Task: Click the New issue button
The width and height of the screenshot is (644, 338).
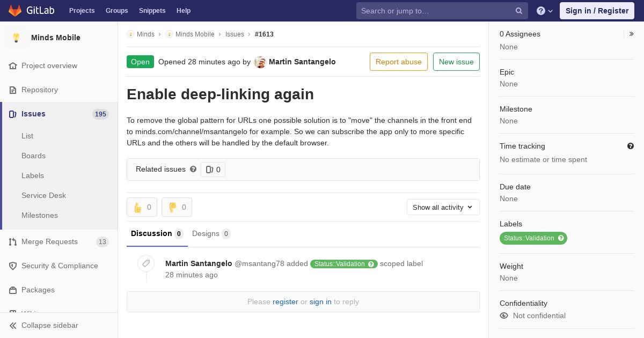Action: [x=456, y=62]
